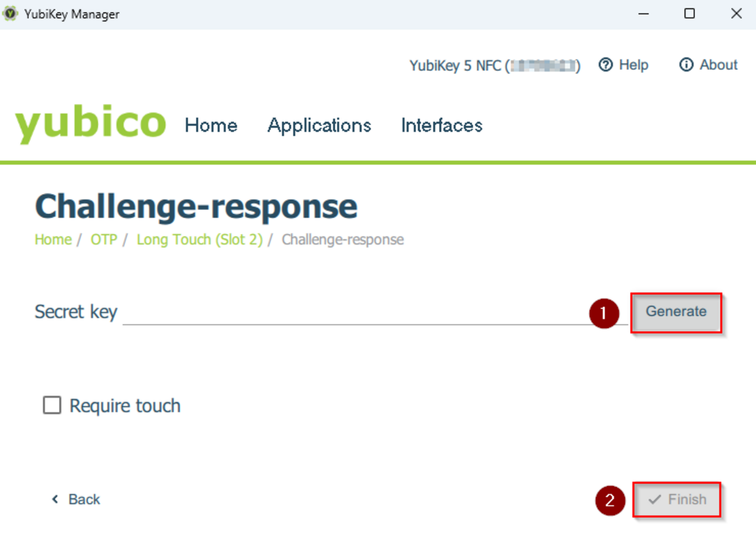Click YubiKey 5 NFC device label

(495, 65)
